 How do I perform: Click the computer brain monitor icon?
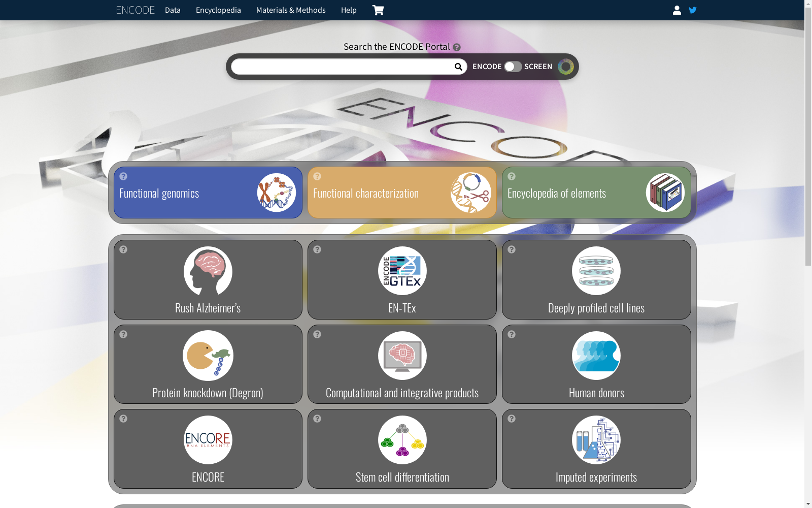[402, 356]
